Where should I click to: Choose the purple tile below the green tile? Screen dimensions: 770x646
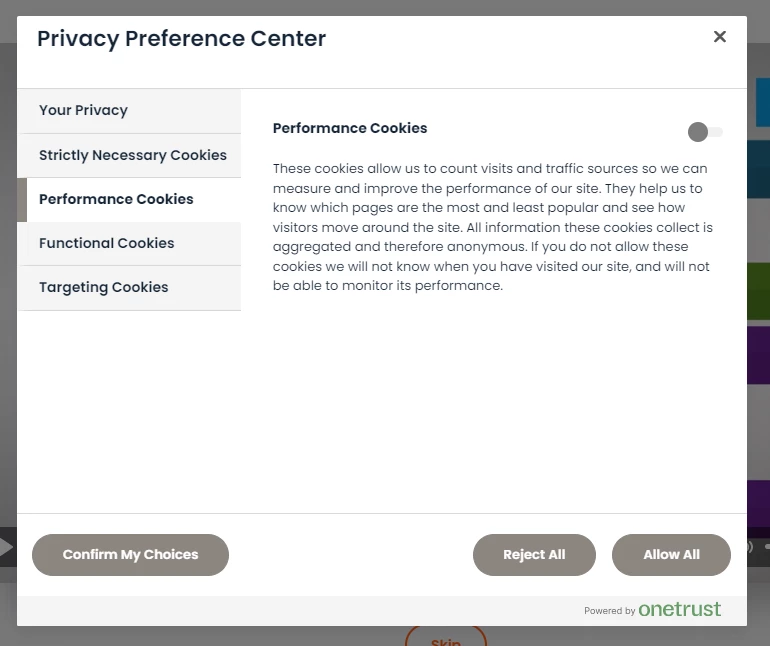[x=759, y=354]
